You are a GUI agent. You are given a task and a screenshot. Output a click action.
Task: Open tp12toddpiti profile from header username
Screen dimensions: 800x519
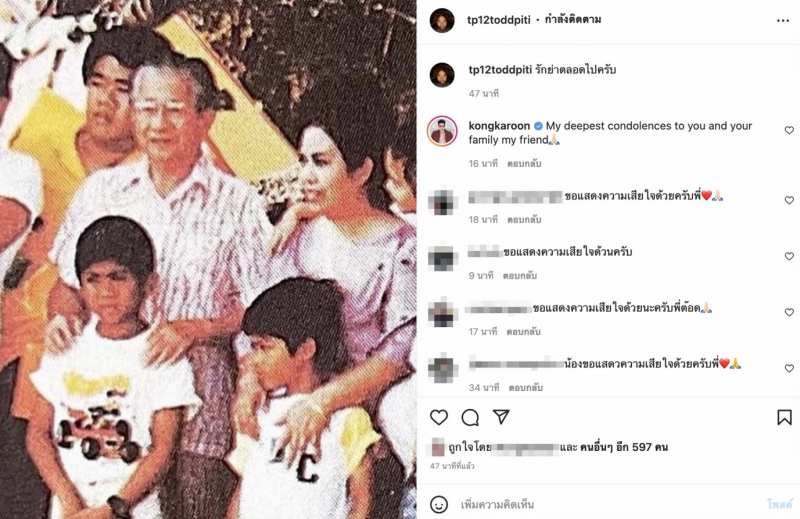click(x=498, y=20)
